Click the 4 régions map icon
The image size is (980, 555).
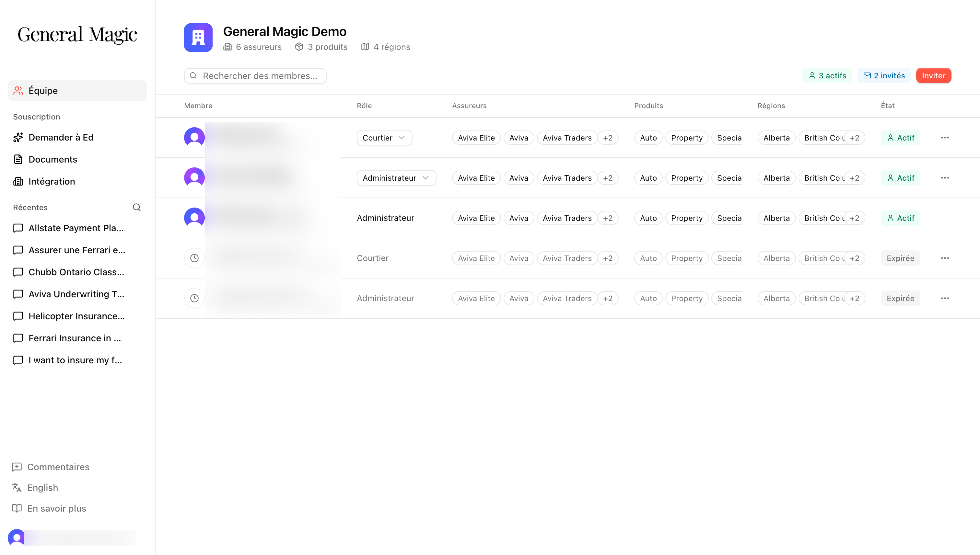click(365, 47)
